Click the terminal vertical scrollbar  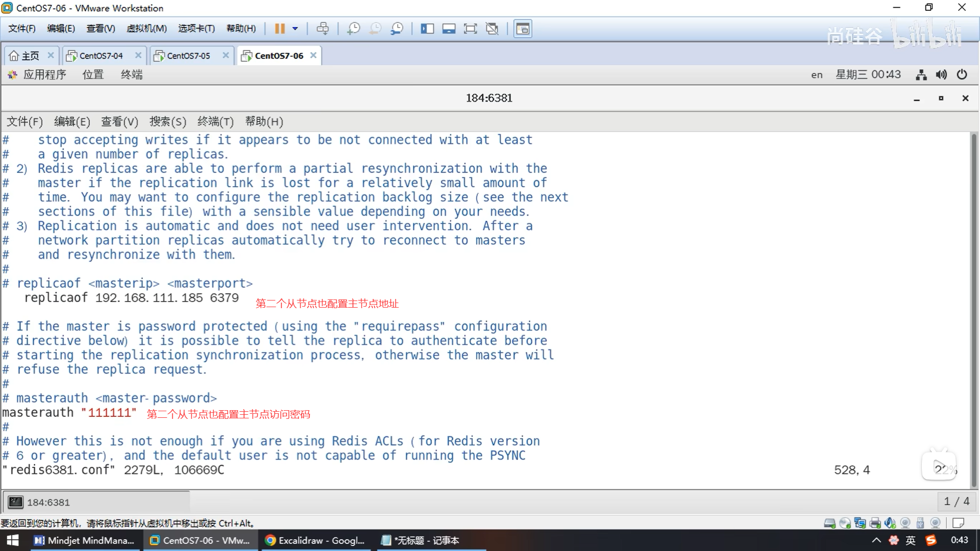(974, 306)
